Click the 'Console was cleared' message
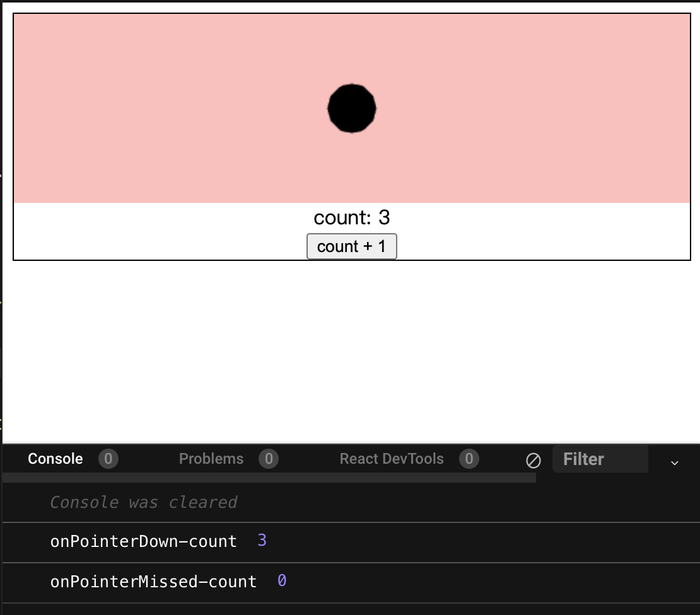Viewport: 700px width, 615px height. pyautogui.click(x=144, y=502)
